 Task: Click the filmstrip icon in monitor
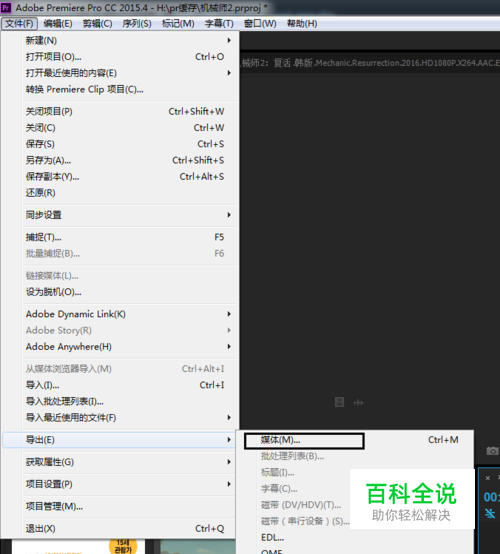pyautogui.click(x=339, y=402)
